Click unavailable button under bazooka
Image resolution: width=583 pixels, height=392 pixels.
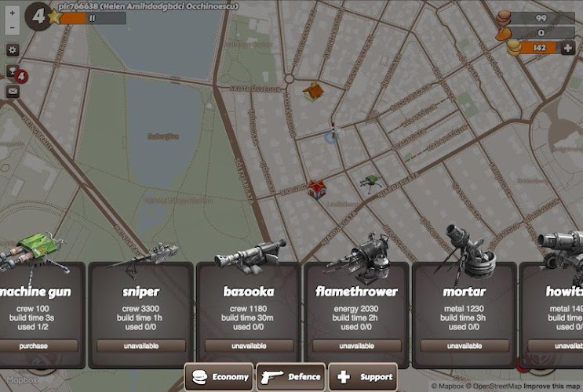click(x=249, y=346)
